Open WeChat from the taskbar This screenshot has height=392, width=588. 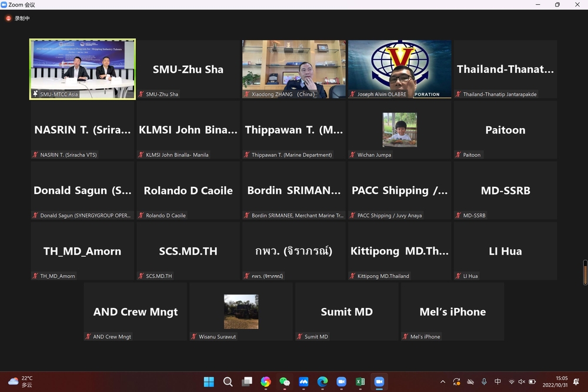coord(285,382)
